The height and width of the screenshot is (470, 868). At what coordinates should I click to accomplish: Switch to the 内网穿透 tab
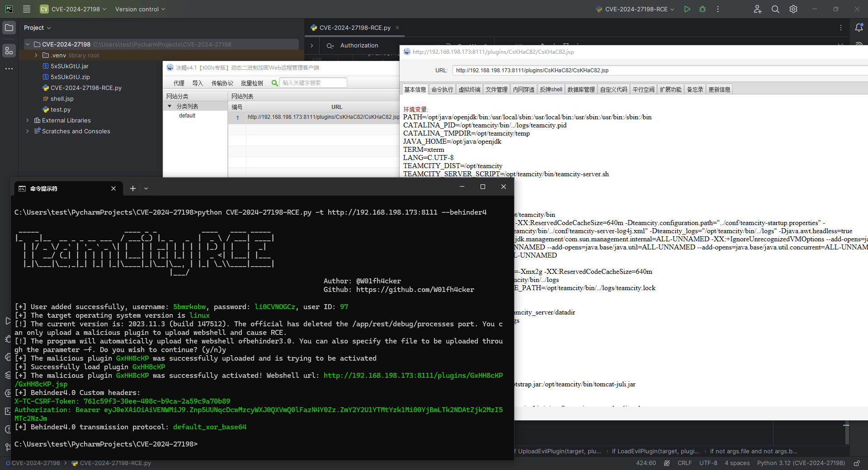pos(524,89)
